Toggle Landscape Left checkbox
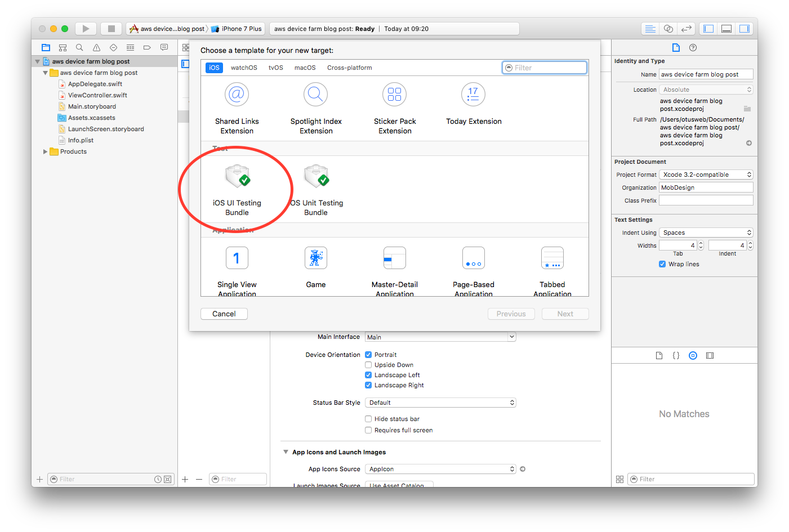This screenshot has height=532, width=789. click(x=368, y=375)
